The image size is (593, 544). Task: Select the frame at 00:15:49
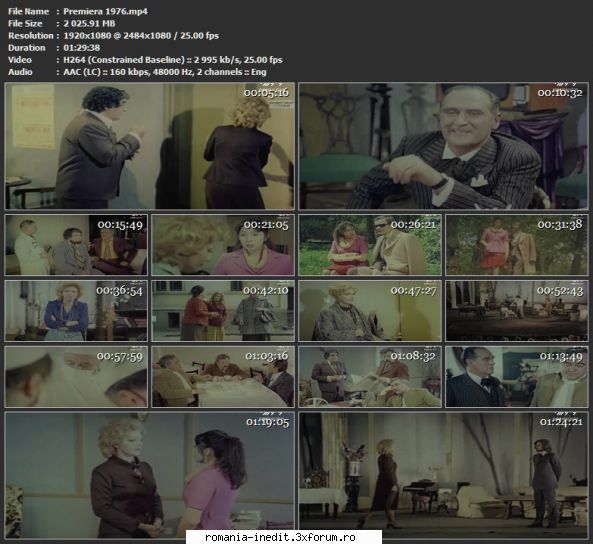pos(76,244)
